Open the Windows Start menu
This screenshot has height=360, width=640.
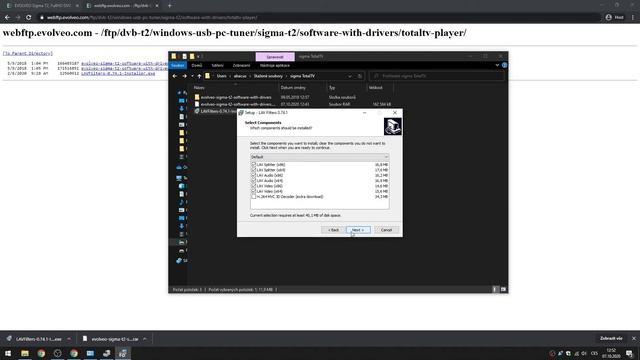click(x=8, y=353)
